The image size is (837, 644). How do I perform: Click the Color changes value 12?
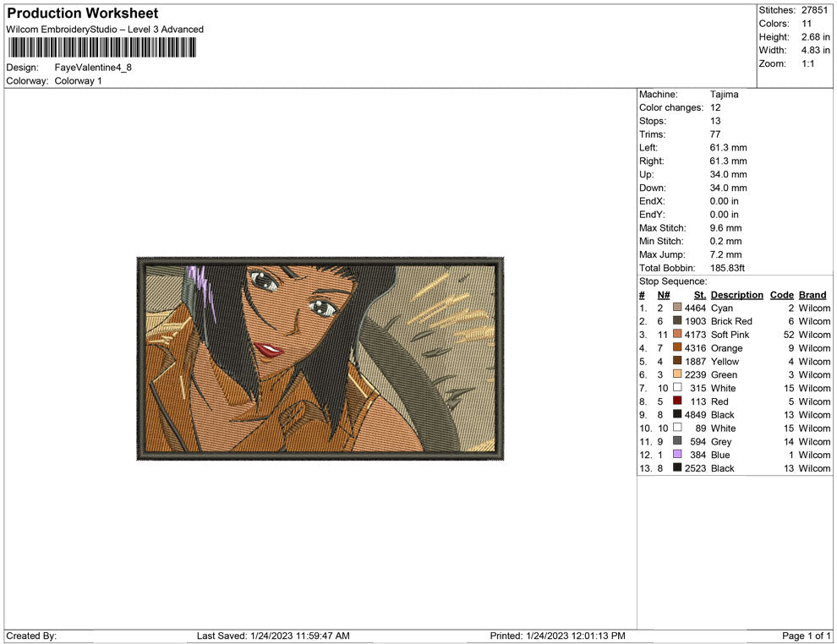point(715,108)
